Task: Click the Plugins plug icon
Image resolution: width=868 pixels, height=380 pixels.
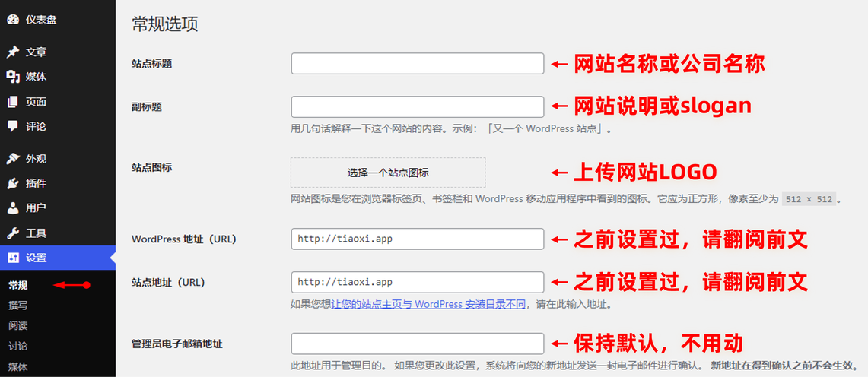Action: [13, 183]
